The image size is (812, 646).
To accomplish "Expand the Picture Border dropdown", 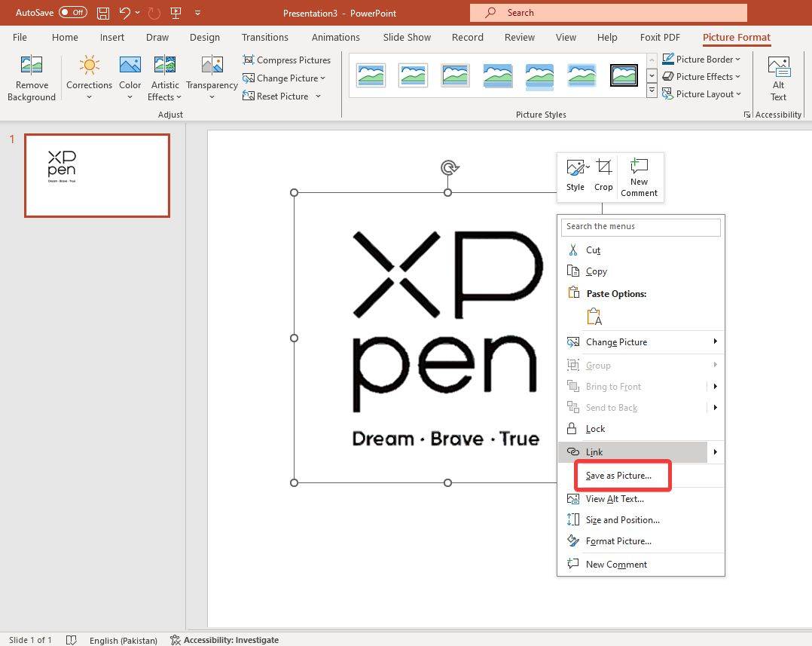I will pyautogui.click(x=701, y=60).
